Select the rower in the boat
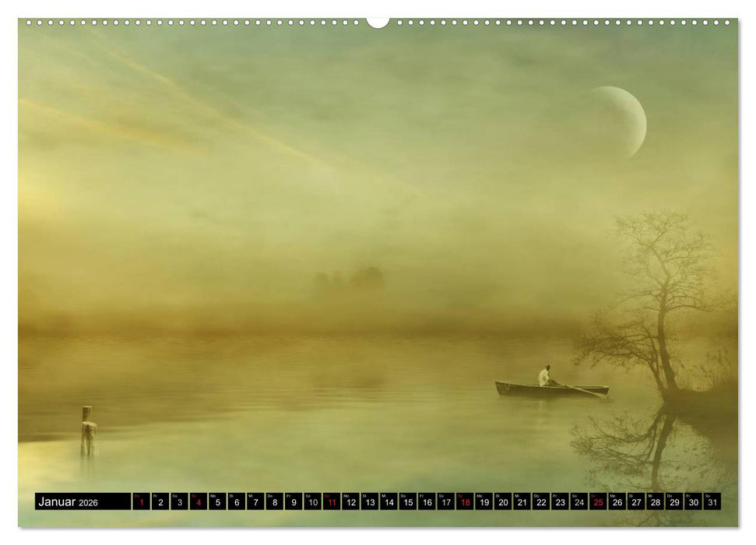756x545 pixels. tap(545, 374)
